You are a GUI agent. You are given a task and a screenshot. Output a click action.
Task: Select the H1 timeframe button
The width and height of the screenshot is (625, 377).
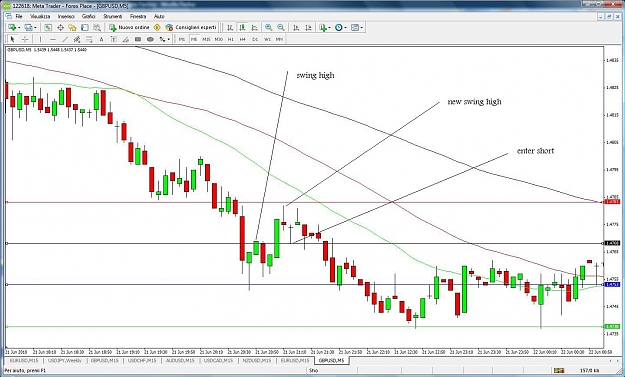231,39
